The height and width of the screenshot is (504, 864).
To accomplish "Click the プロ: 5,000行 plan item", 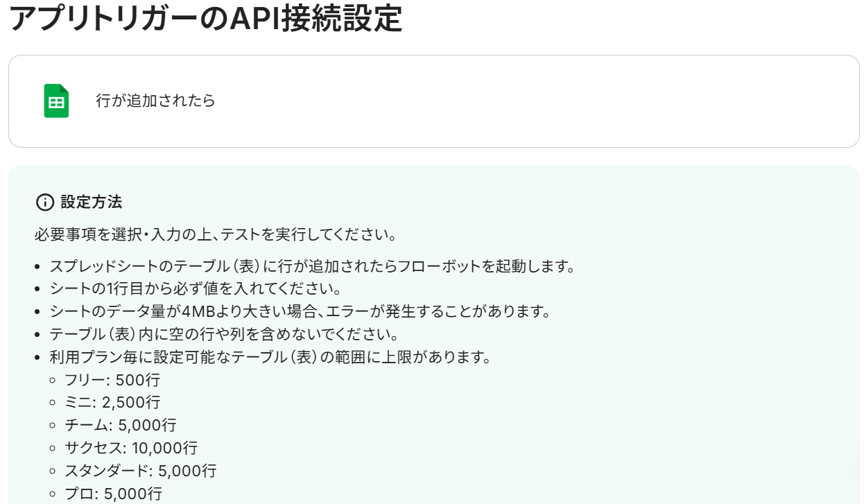I will tap(114, 494).
